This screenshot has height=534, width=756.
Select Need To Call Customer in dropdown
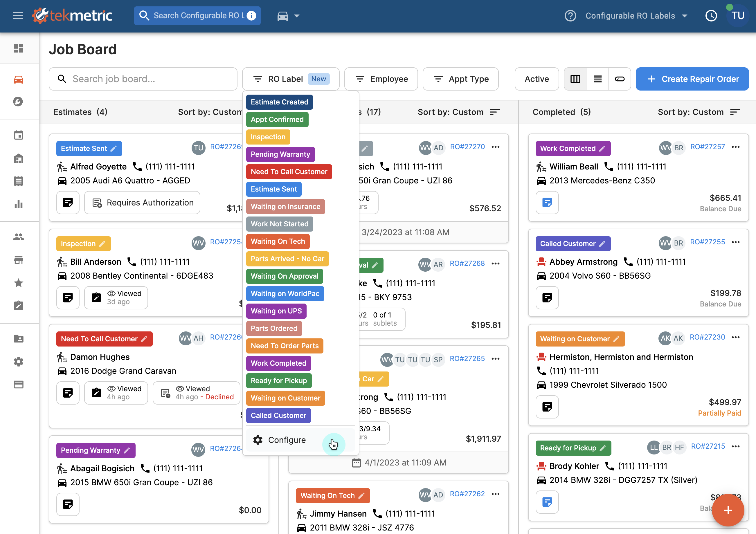(x=289, y=172)
